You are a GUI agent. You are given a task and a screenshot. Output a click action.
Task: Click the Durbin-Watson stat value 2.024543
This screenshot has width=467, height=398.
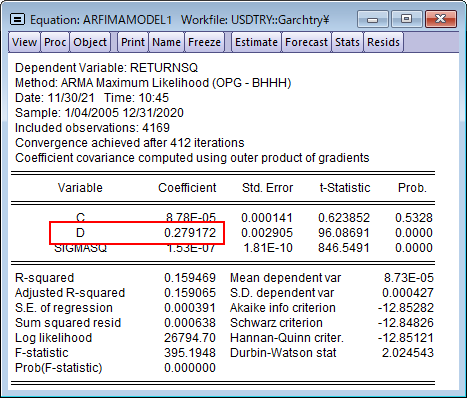click(408, 353)
